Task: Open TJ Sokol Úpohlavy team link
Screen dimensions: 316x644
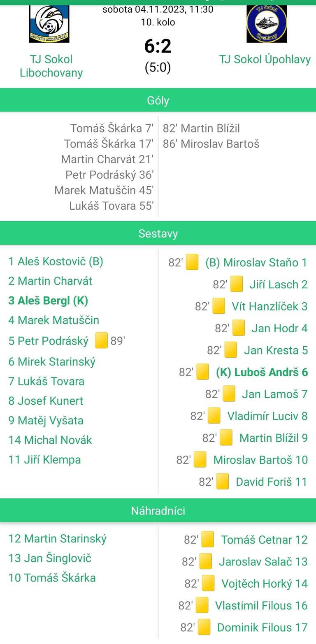Action: (x=265, y=59)
